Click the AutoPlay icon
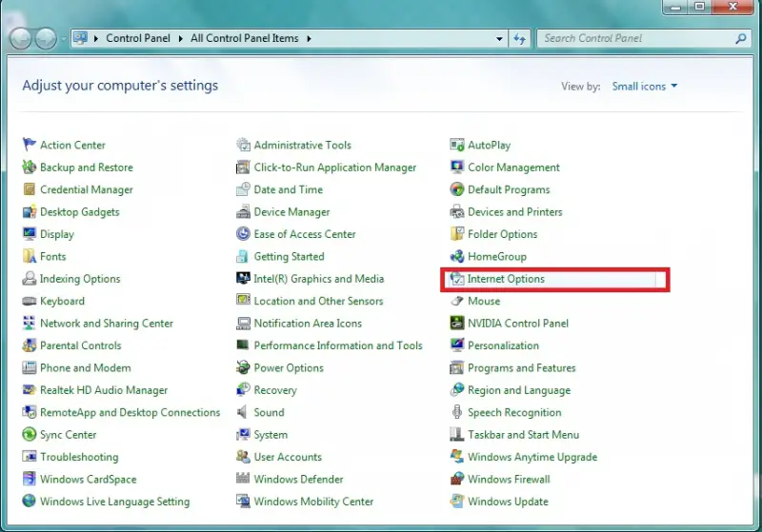Viewport: 762px width, 532px height. (457, 145)
